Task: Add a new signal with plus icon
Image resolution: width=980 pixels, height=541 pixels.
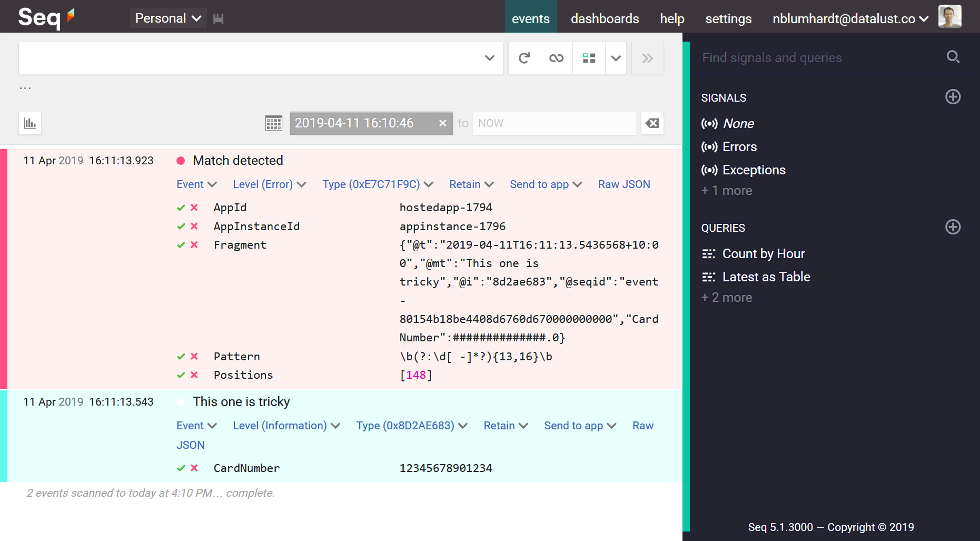Action: (953, 97)
